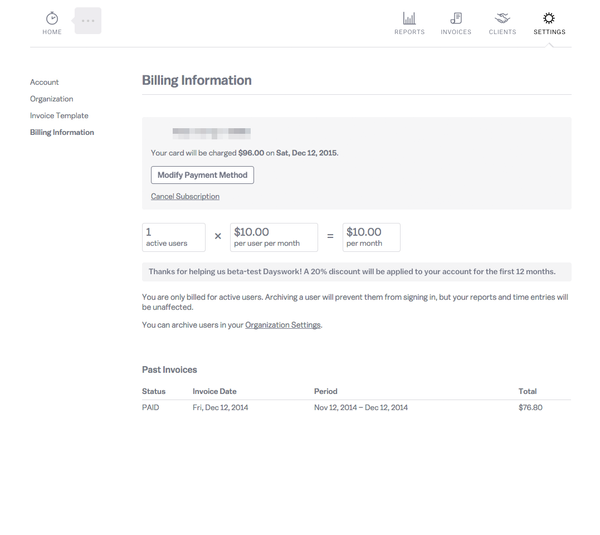Screen dimensions: 600x535
Task: Select the Fri, Dec 12, 2014 invoice date
Action: pos(220,408)
